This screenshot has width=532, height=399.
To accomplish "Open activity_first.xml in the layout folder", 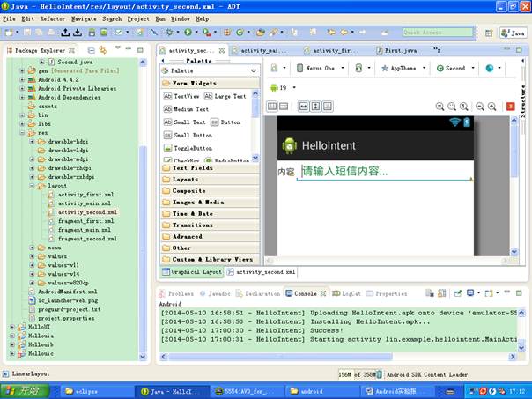I will (x=85, y=194).
